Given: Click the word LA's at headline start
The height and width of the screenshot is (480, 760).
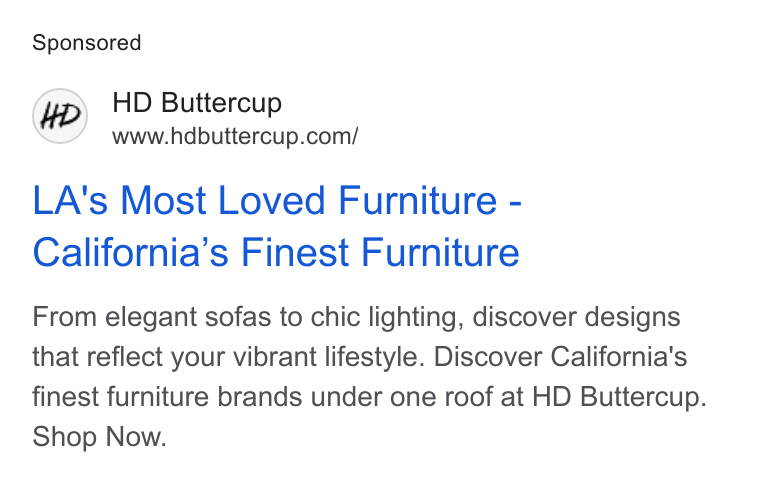Looking at the screenshot, I should [x=70, y=200].
